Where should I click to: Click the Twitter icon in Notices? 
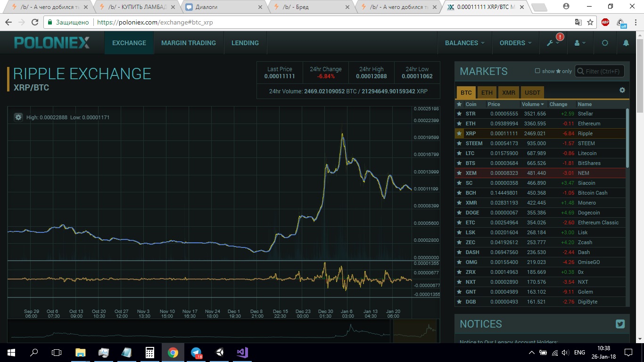click(x=620, y=324)
